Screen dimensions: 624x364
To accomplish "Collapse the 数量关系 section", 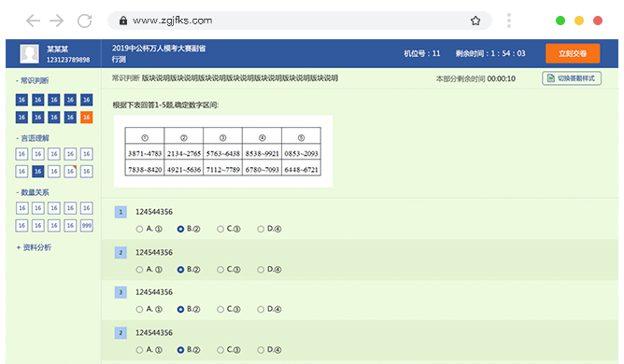I will 33,192.
